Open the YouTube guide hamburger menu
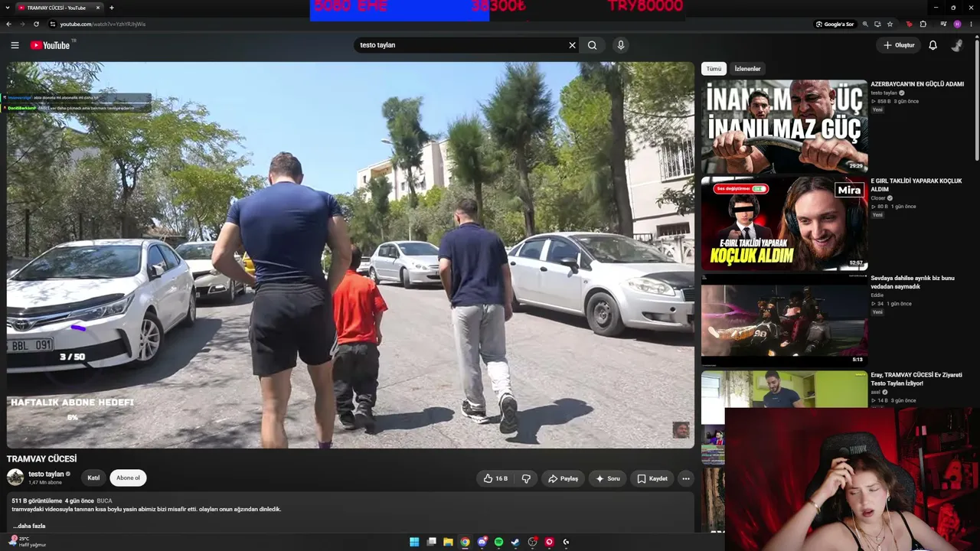The width and height of the screenshot is (980, 551). 15,45
